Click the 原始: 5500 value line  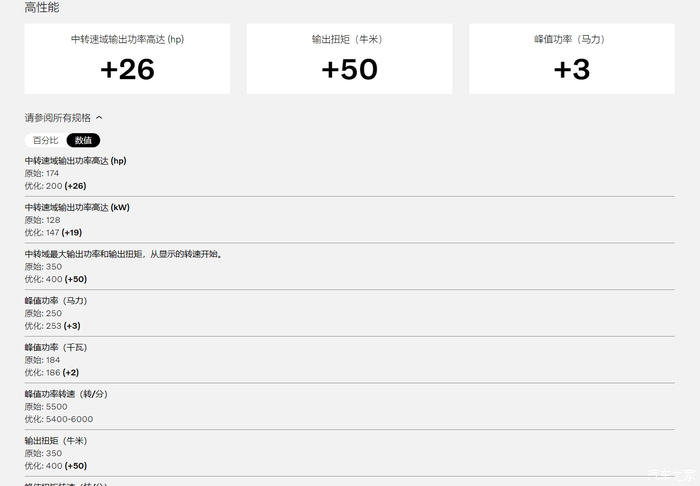click(x=45, y=407)
